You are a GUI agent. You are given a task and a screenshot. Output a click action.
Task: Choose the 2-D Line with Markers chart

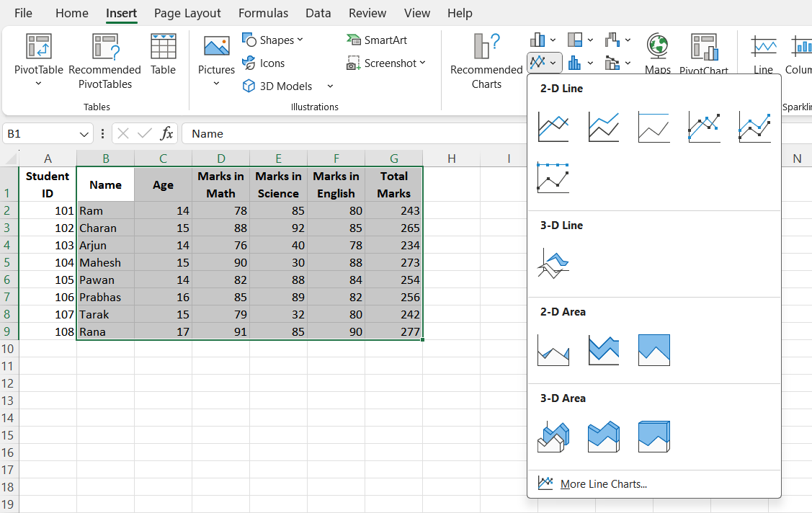pos(704,128)
